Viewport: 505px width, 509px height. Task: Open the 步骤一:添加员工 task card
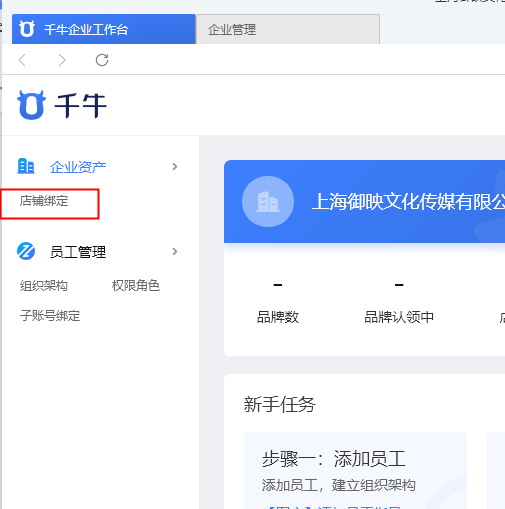point(355,470)
